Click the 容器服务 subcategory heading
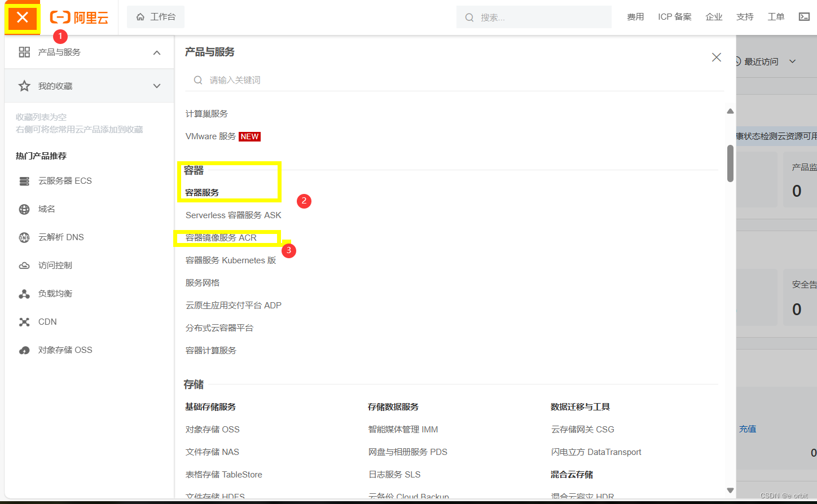 202,193
